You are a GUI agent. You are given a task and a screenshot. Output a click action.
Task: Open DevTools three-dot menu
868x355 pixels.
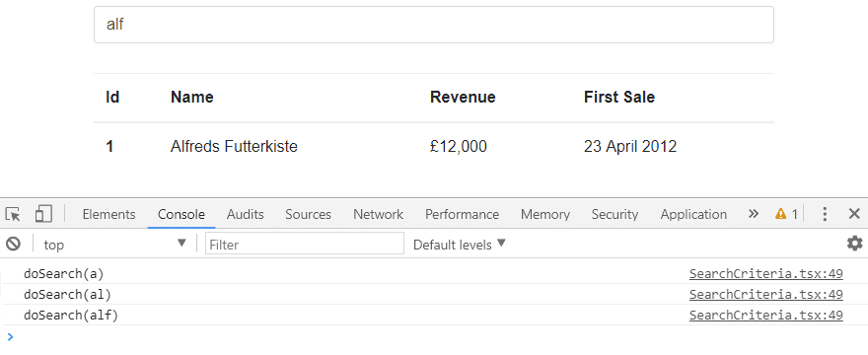coord(825,214)
